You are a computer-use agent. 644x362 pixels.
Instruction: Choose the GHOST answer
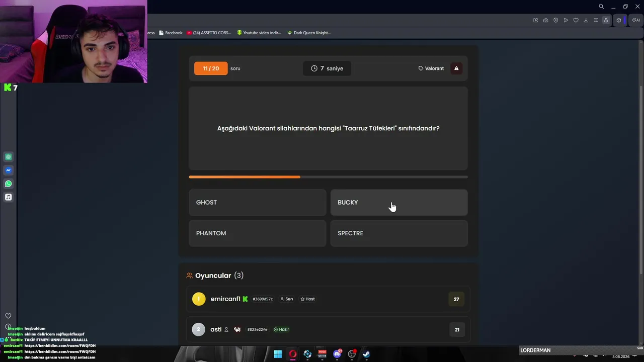pyautogui.click(x=257, y=203)
